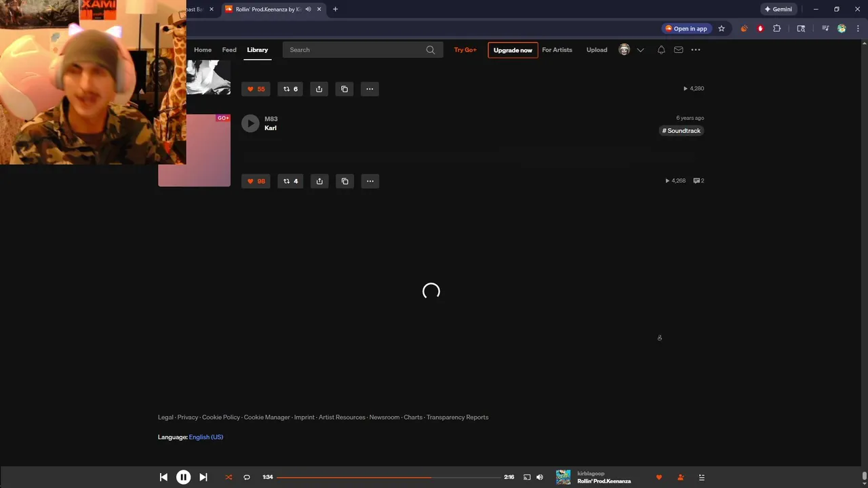Seek on the track progress bar
The height and width of the screenshot is (488, 868).
[389, 477]
